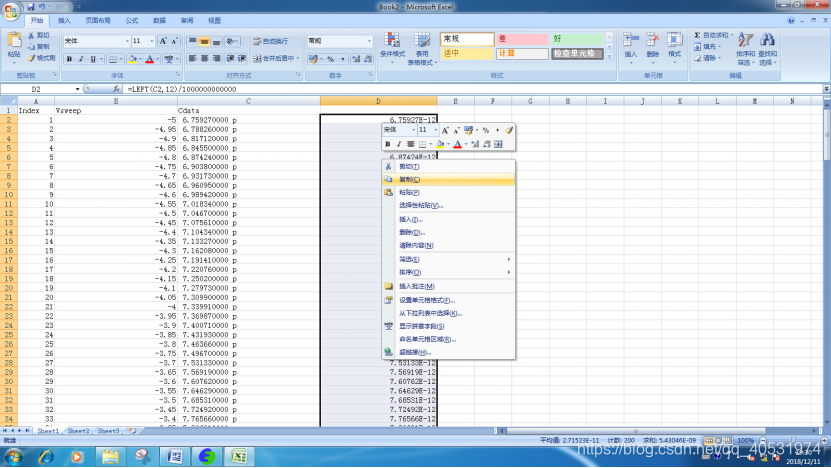This screenshot has width=831, height=468.
Task: Apply the 适中 (Neutral) cell style
Action: (x=466, y=54)
